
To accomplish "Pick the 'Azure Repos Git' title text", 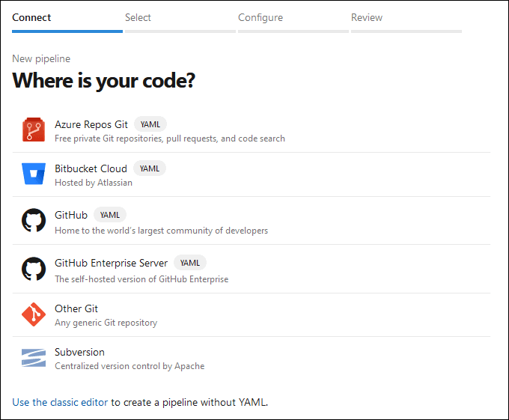I will coord(91,124).
